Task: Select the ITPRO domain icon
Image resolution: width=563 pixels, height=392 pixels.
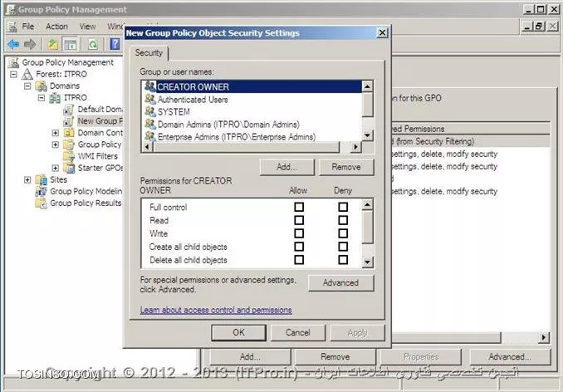Action: coord(55,98)
